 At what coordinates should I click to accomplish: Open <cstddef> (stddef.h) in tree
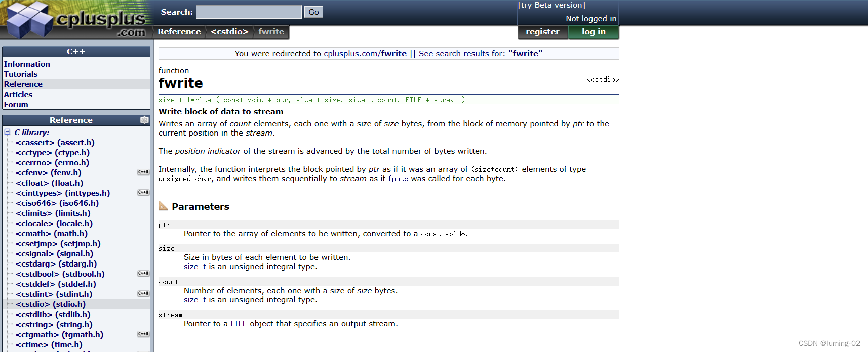pos(56,284)
